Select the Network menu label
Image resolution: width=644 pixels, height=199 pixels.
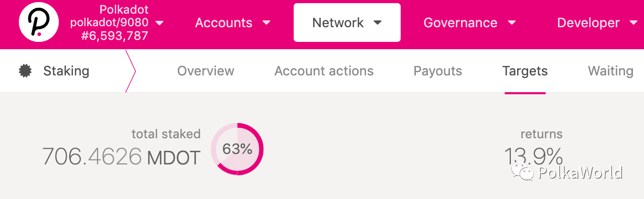[338, 23]
